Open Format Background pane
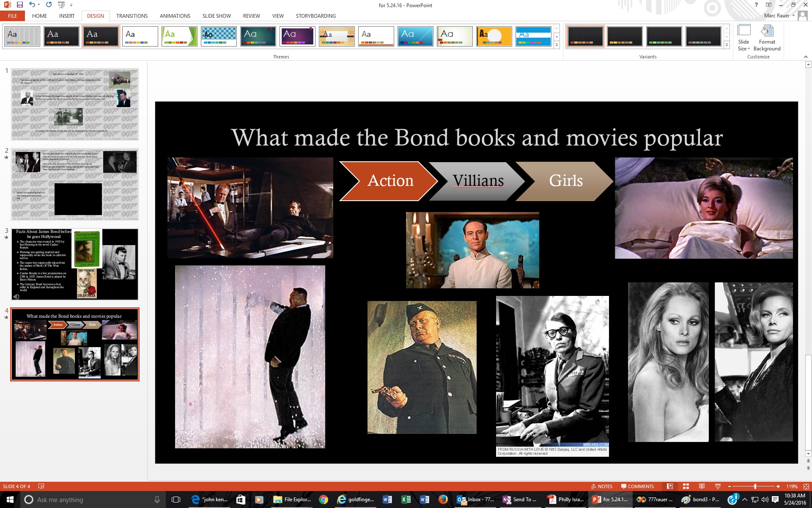The width and height of the screenshot is (812, 508). (x=767, y=38)
